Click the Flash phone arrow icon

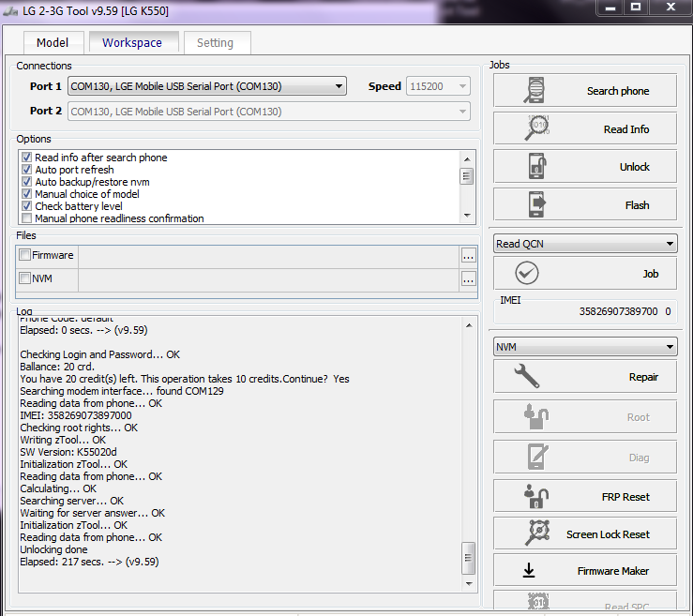537,204
